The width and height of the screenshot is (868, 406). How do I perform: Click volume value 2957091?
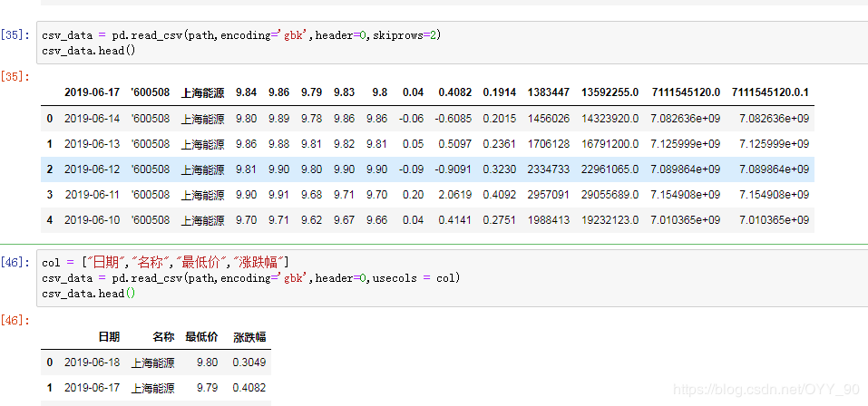point(549,195)
